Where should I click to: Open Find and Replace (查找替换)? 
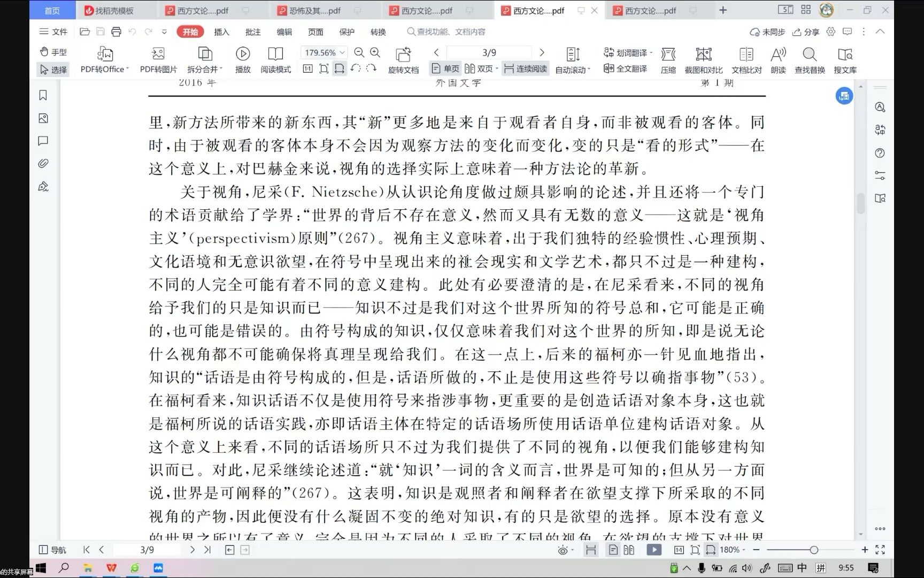pyautogui.click(x=810, y=60)
